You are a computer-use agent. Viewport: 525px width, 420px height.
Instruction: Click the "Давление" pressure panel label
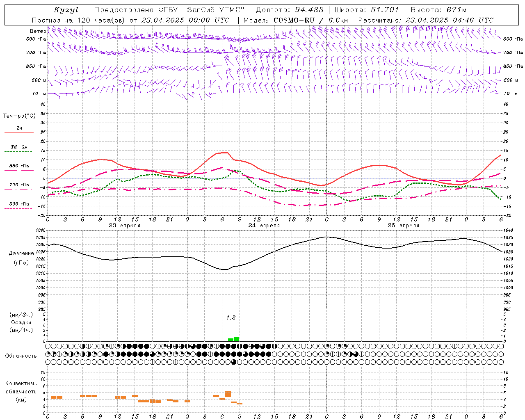[x=21, y=253]
